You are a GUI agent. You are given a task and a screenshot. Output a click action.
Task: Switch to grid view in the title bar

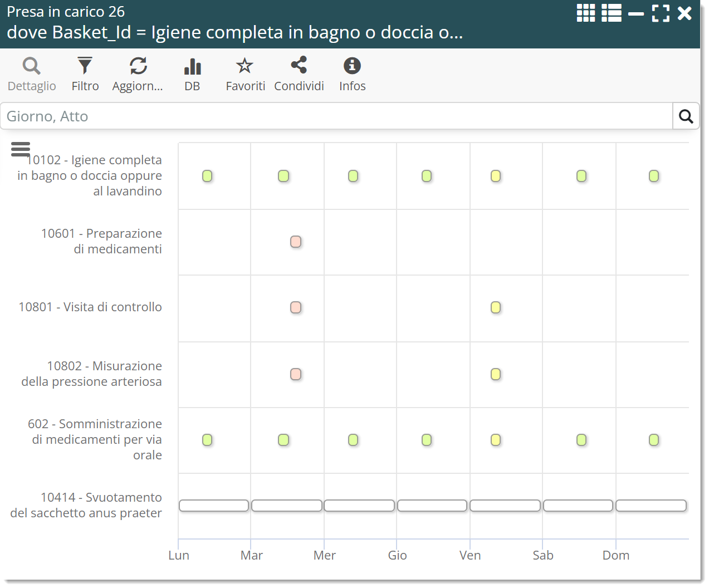click(585, 13)
